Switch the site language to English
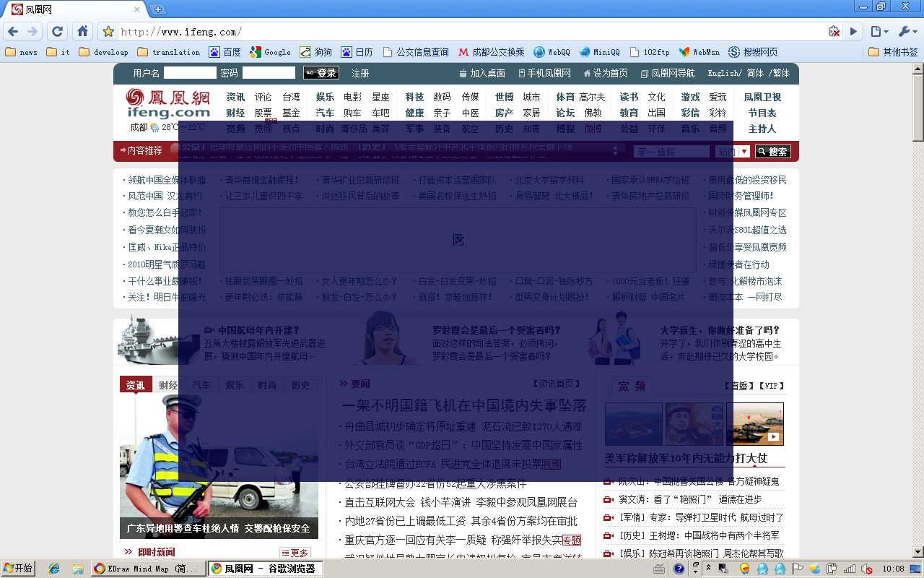This screenshot has width=924, height=578. coord(723,73)
